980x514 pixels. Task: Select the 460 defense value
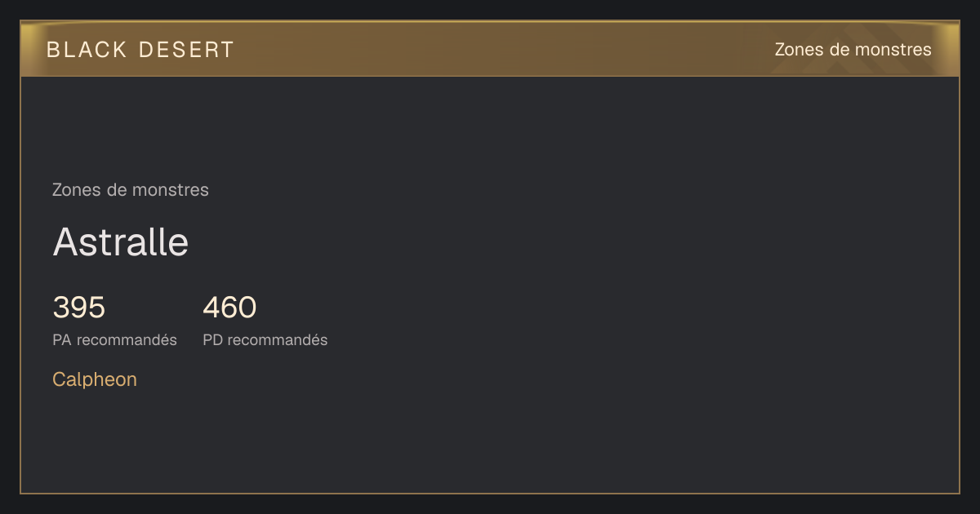tap(229, 308)
